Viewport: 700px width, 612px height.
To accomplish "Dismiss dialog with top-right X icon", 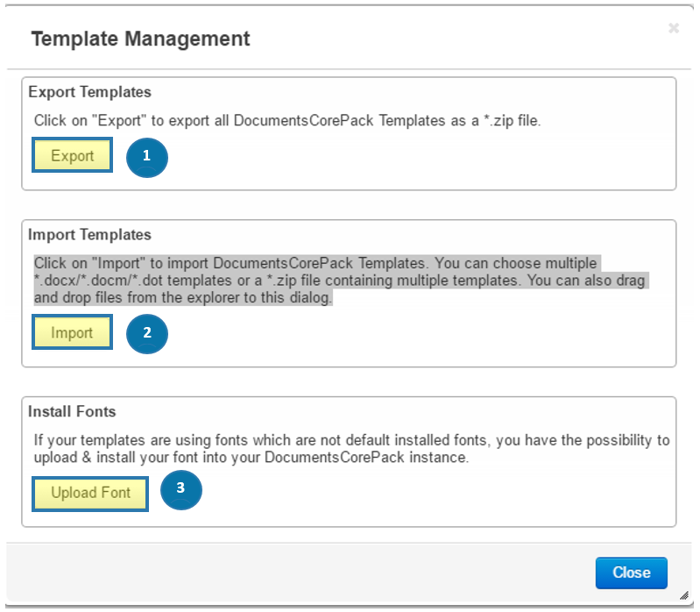I will 674,28.
